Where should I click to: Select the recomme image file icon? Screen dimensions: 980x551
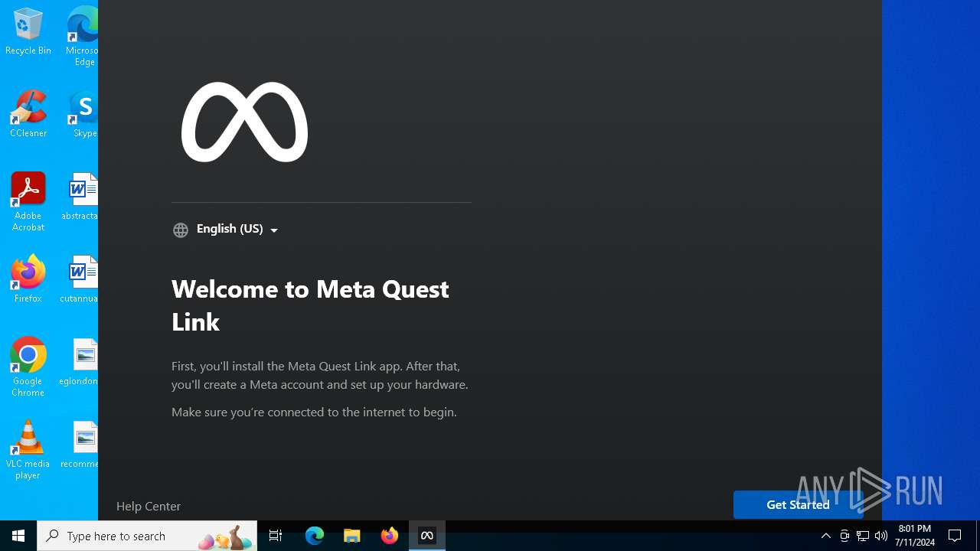80,445
